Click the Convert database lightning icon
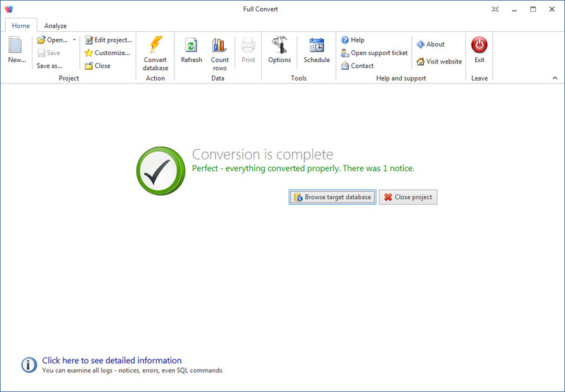 pos(155,46)
